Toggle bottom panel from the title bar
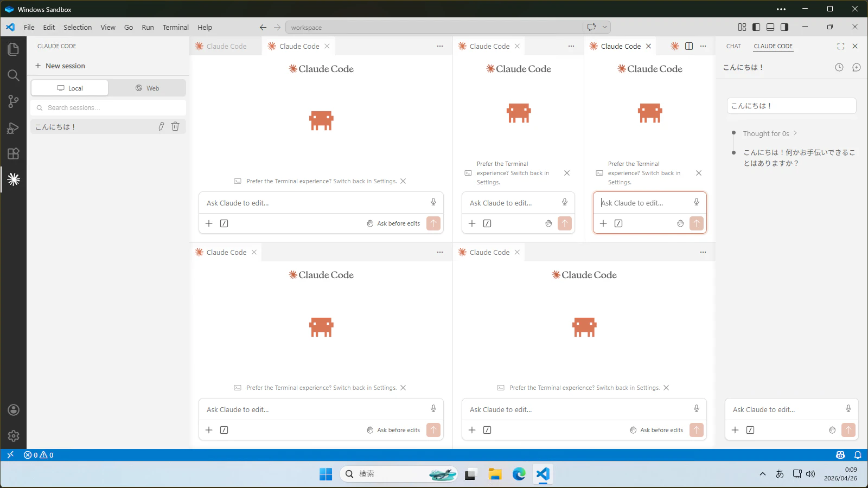Screen dimensions: 868x488 coord(770,27)
